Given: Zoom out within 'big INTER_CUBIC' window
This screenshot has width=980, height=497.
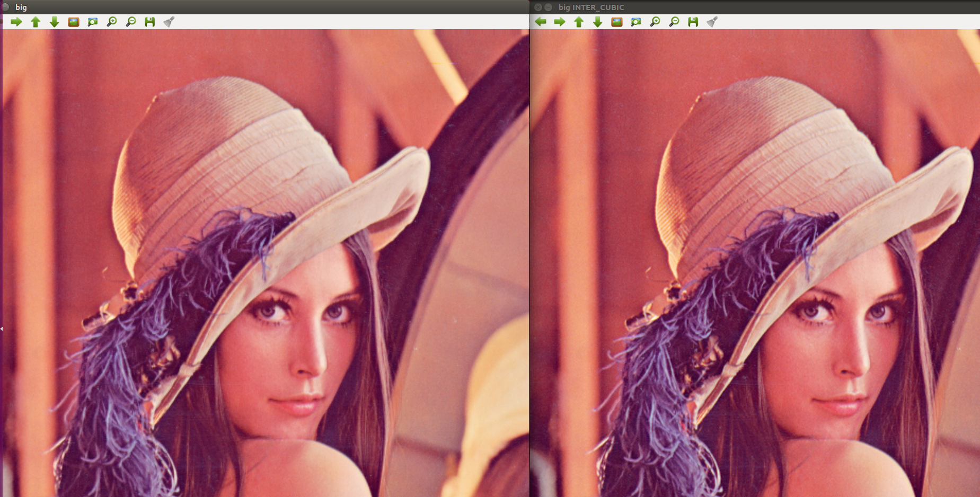Looking at the screenshot, I should [x=674, y=22].
